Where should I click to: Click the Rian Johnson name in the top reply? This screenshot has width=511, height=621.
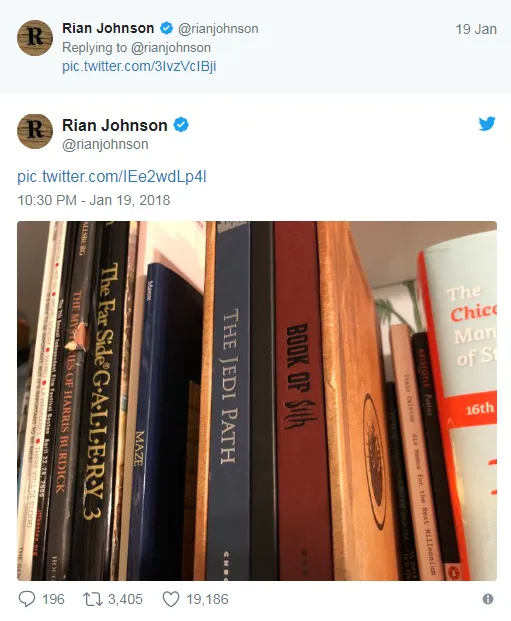pyautogui.click(x=108, y=28)
